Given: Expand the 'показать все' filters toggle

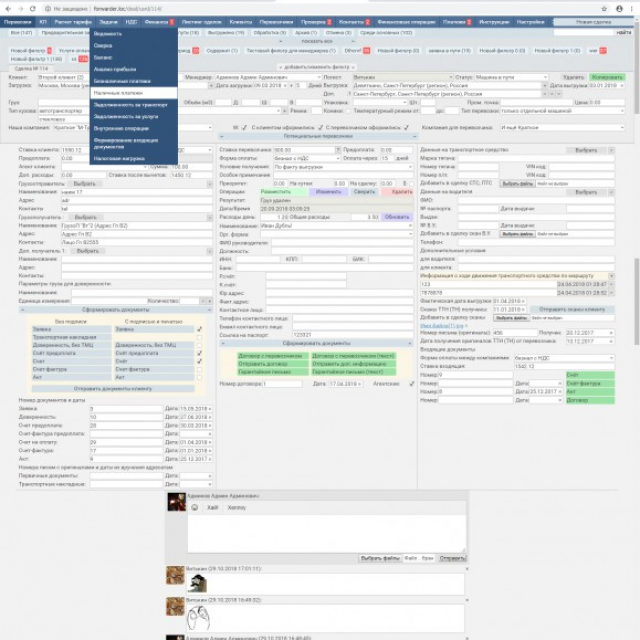Looking at the screenshot, I should pyautogui.click(x=316, y=41).
